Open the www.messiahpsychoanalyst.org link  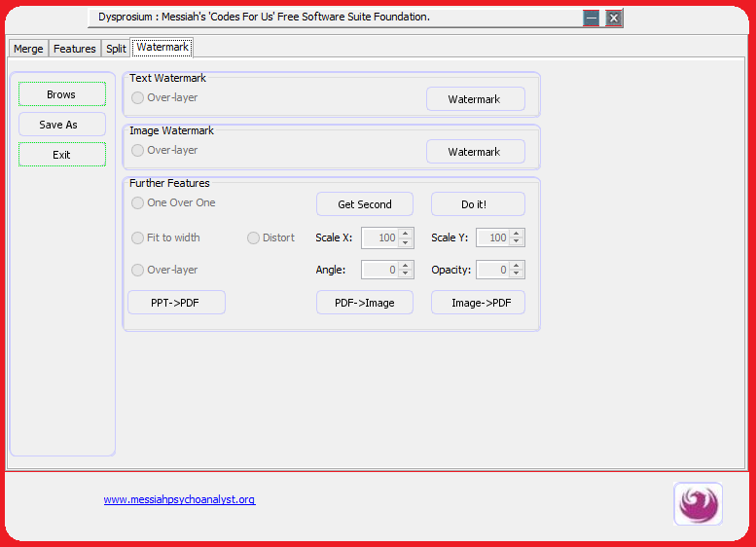pyautogui.click(x=179, y=499)
